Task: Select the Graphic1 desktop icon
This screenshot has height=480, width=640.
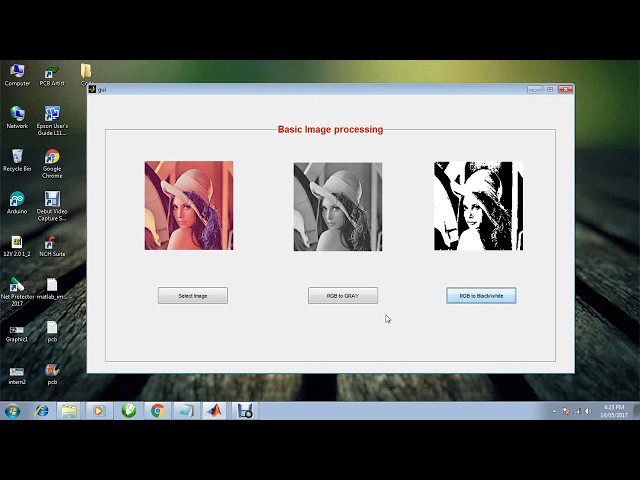Action: click(x=17, y=333)
